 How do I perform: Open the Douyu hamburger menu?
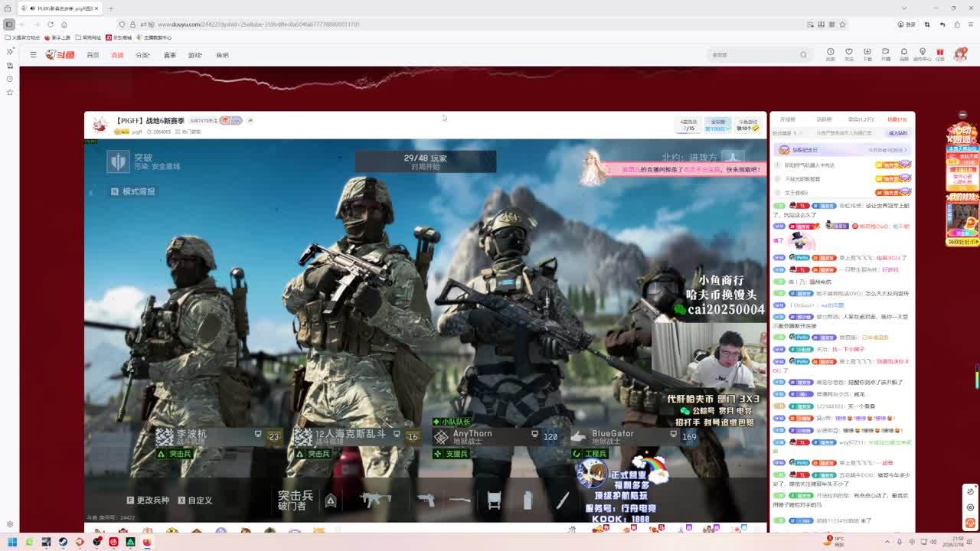(33, 55)
